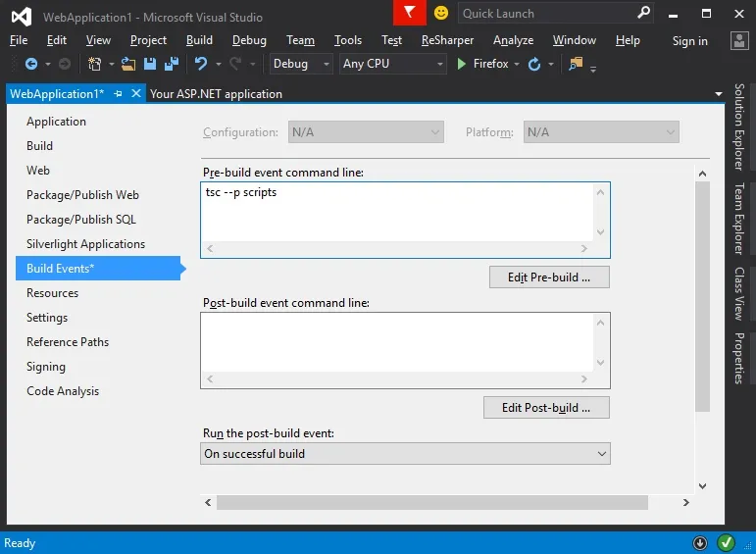Image resolution: width=756 pixels, height=554 pixels.
Task: Open the tab list dropdown arrow
Action: pos(719,94)
